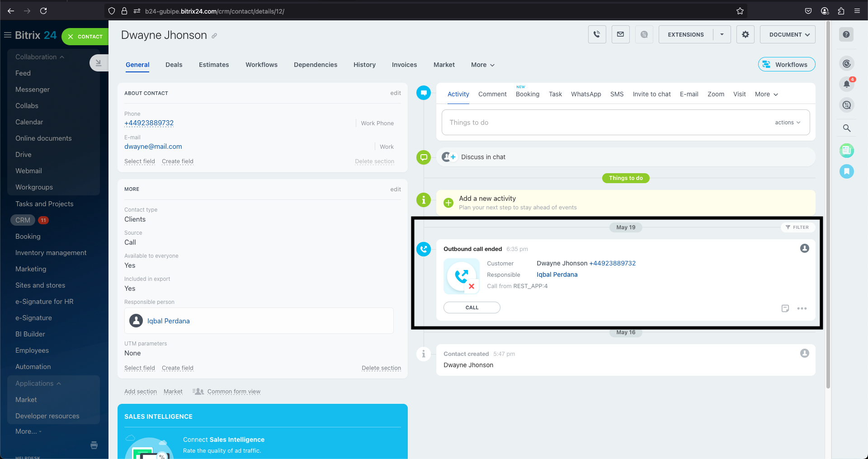Expand the DOCUMENT dropdown button
This screenshot has height=459, width=868.
pos(787,34)
